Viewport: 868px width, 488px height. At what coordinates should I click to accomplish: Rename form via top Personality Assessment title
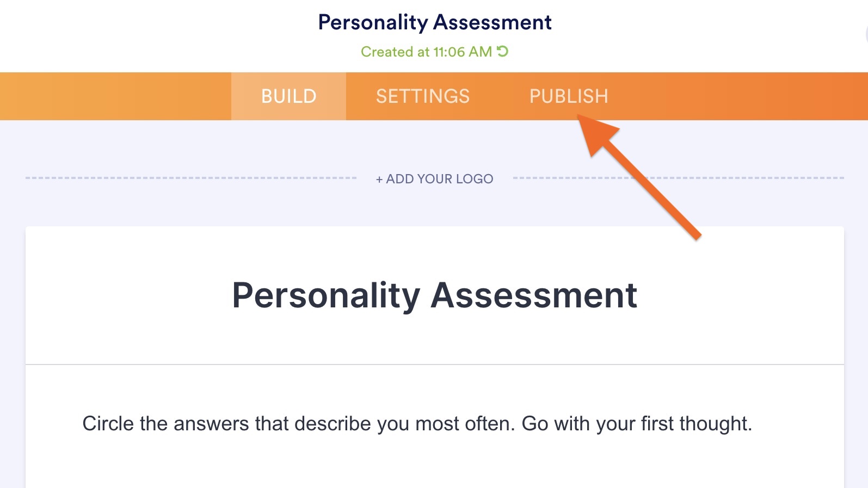[434, 22]
